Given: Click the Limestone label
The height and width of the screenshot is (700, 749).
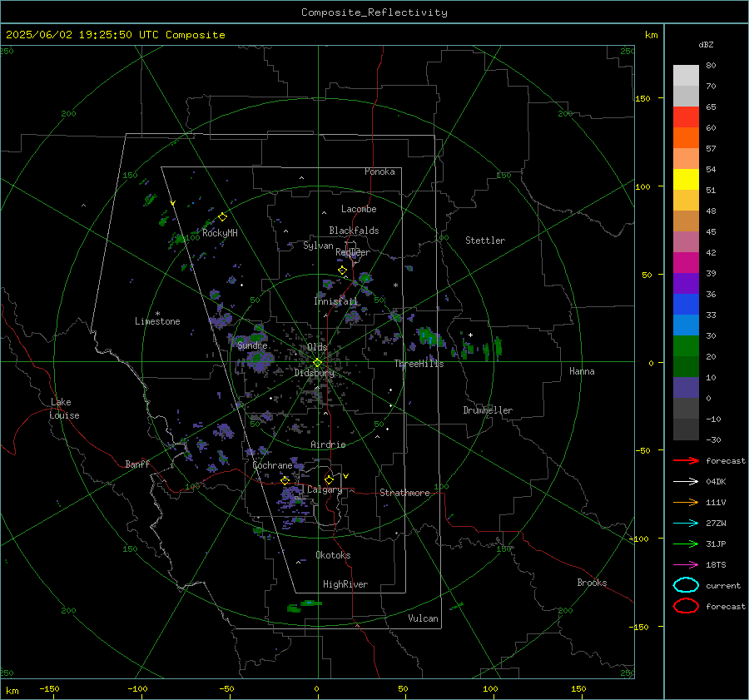Looking at the screenshot, I should point(157,321).
